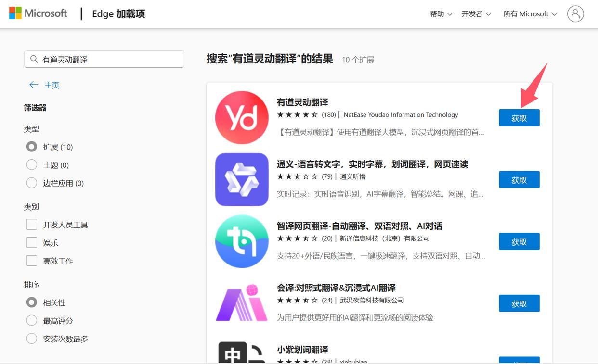The width and height of the screenshot is (598, 364).
Task: Sort results by 相关性
Action: [32, 302]
